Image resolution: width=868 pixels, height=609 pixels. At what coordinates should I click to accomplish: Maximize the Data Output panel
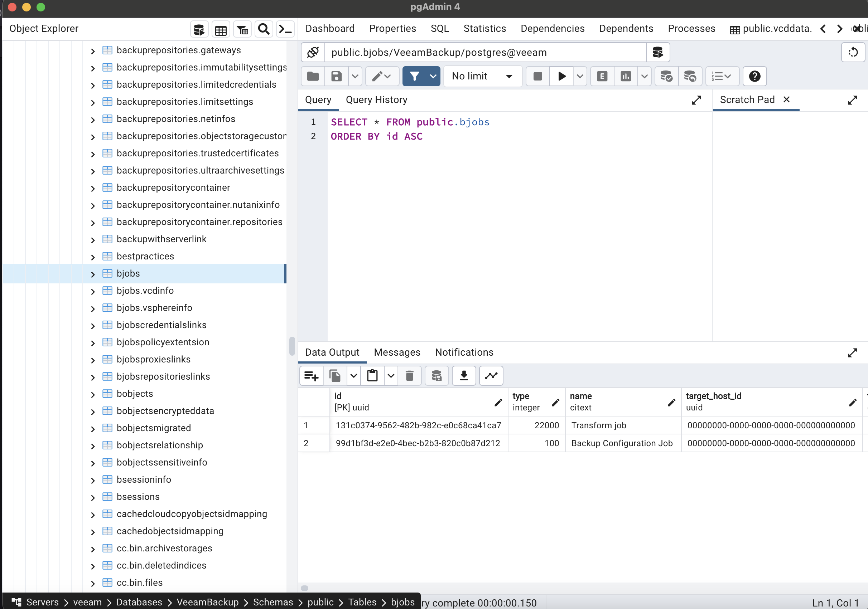click(x=852, y=353)
